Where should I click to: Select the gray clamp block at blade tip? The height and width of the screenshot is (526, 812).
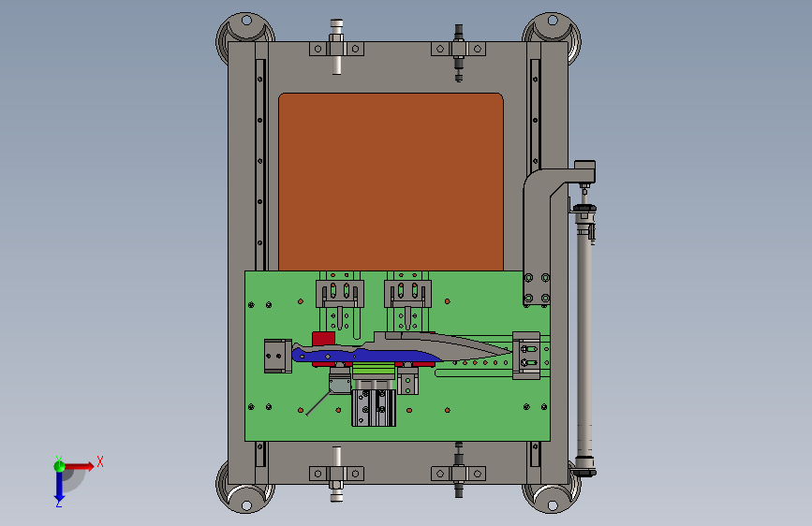526,356
